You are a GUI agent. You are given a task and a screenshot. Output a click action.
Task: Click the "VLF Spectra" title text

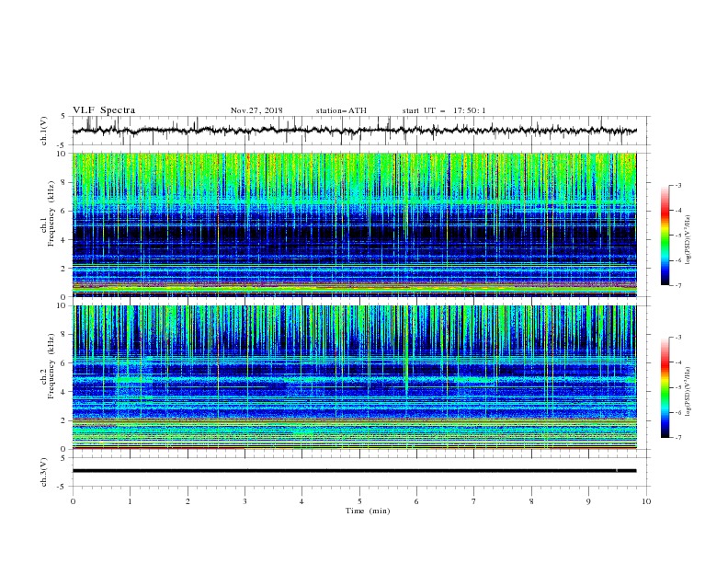(104, 110)
